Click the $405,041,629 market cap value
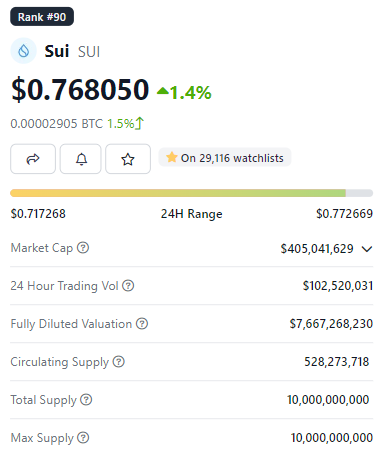This screenshot has height=452, width=385. pyautogui.click(x=317, y=249)
